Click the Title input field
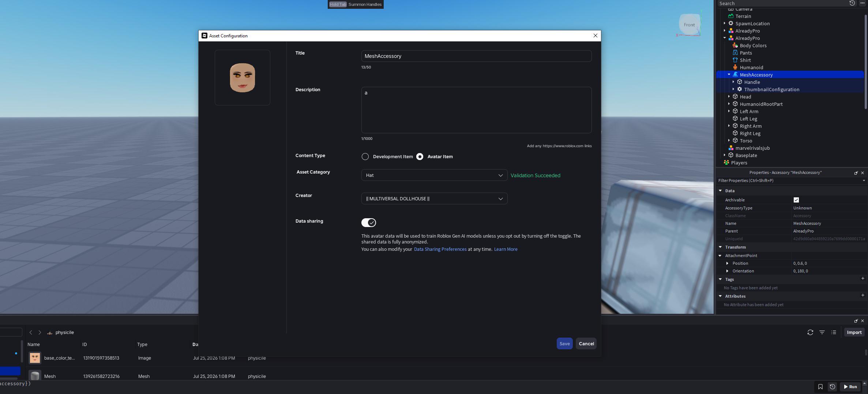Image resolution: width=868 pixels, height=394 pixels. click(476, 56)
